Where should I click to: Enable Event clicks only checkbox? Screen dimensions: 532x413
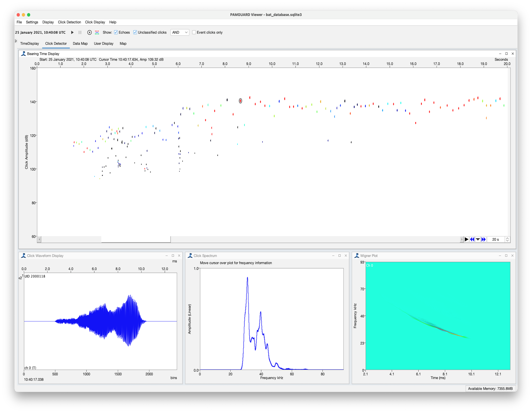coord(194,32)
